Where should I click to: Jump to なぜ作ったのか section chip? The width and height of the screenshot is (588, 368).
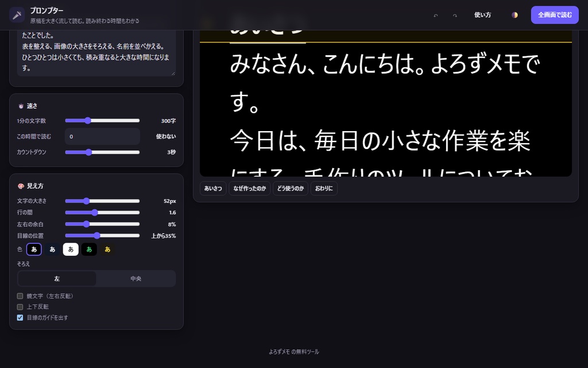pos(249,189)
